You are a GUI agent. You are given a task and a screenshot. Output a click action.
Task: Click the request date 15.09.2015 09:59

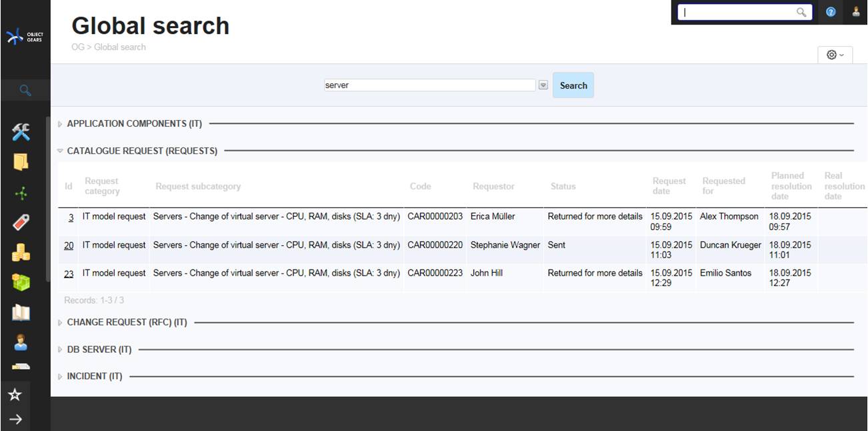(671, 222)
